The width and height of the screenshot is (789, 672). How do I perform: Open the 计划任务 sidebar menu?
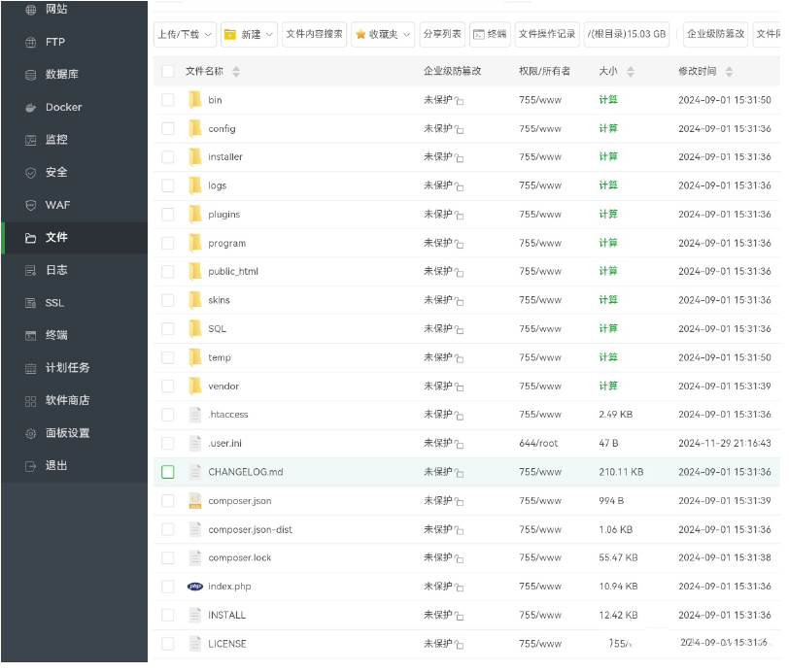tap(67, 368)
